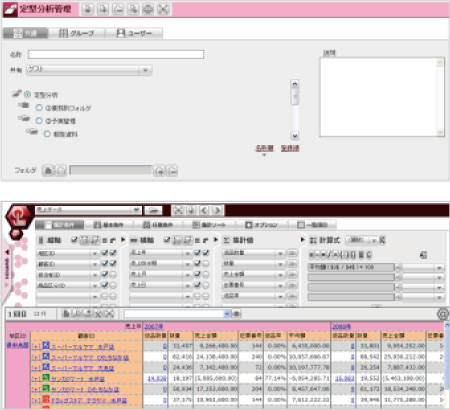Open the オプション tab
The image size is (450, 410).
pos(262,225)
